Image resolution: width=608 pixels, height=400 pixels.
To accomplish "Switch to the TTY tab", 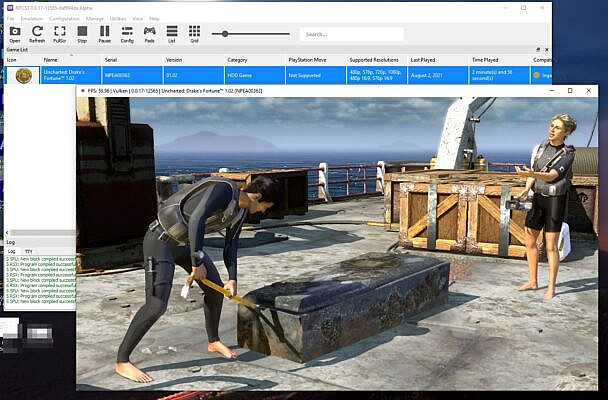I will click(29, 251).
